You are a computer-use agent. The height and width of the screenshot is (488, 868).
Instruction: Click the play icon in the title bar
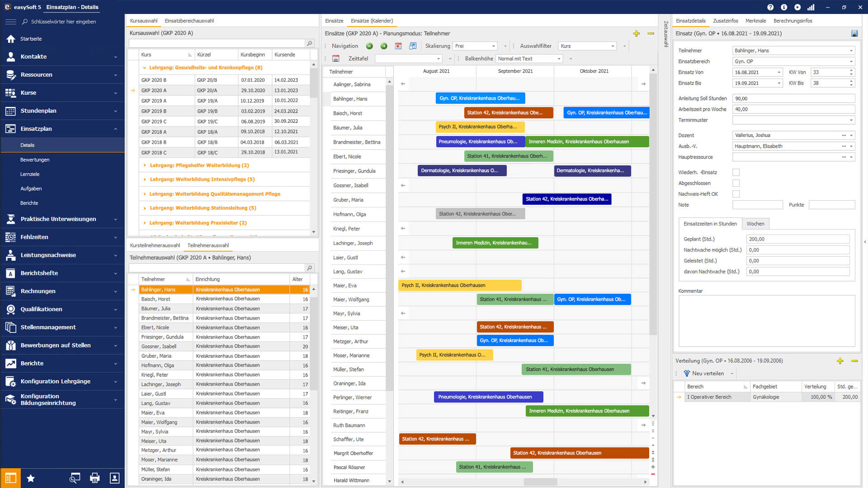tap(797, 7)
